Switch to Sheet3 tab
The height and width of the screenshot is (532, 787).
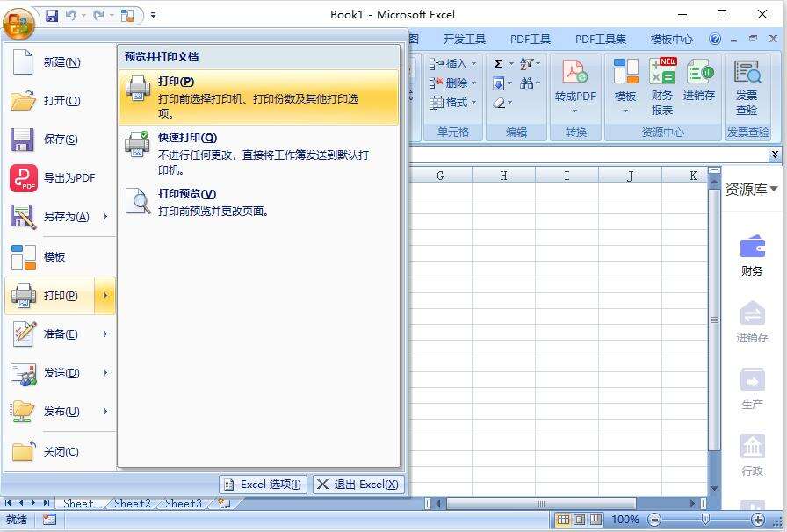184,503
